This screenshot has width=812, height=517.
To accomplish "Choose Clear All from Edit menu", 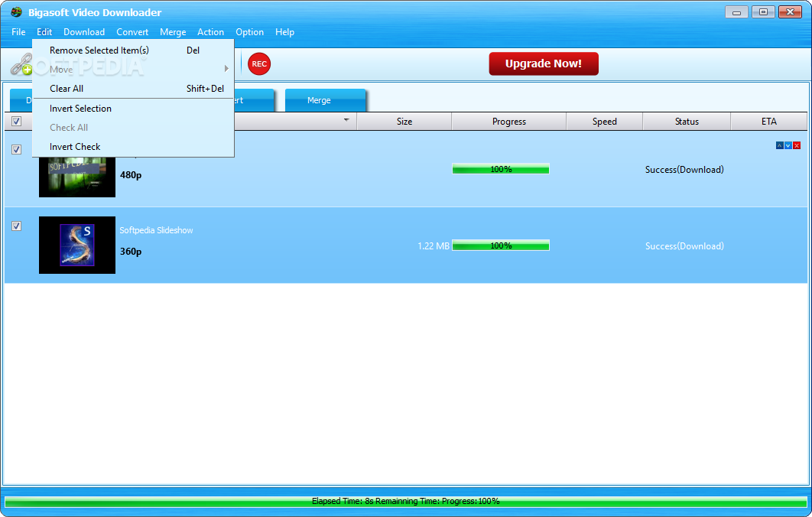I will (x=133, y=89).
